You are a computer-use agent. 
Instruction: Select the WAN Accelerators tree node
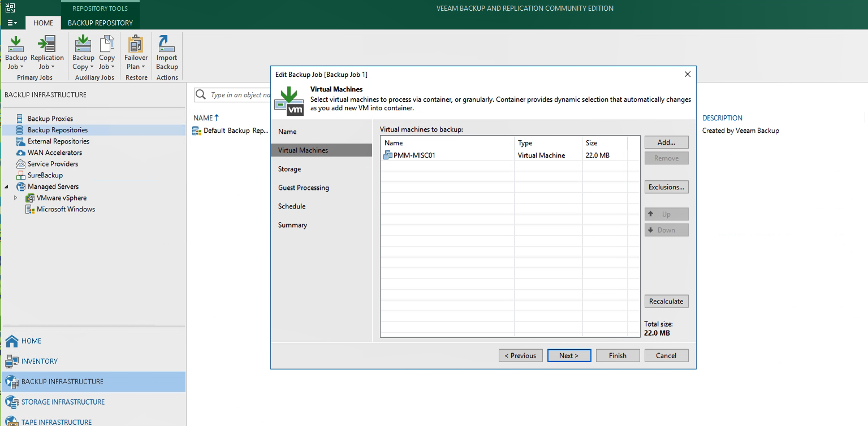pos(54,153)
